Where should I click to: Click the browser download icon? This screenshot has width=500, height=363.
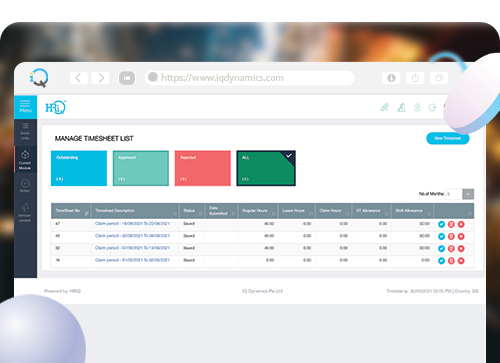pos(391,78)
